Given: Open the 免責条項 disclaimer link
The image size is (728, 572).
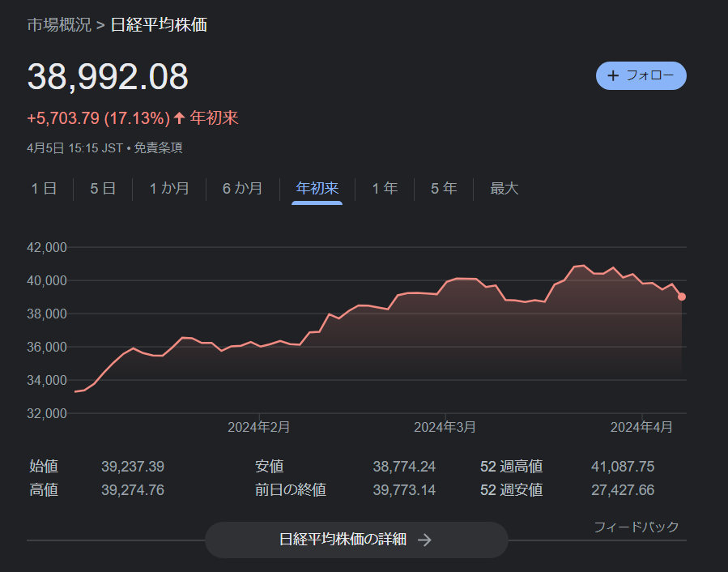Looking at the screenshot, I should click(x=158, y=148).
